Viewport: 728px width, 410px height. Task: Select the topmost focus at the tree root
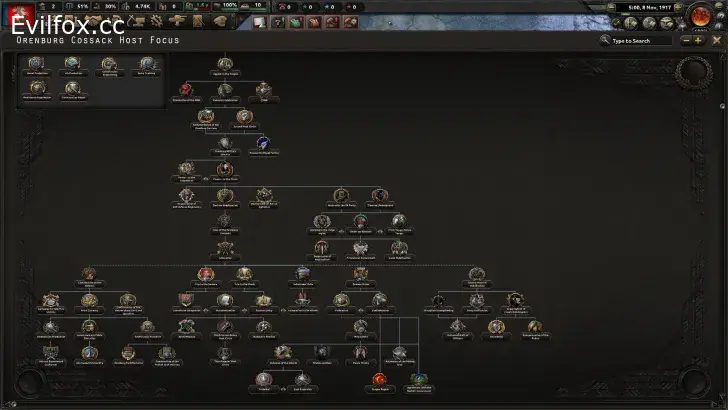pos(224,65)
